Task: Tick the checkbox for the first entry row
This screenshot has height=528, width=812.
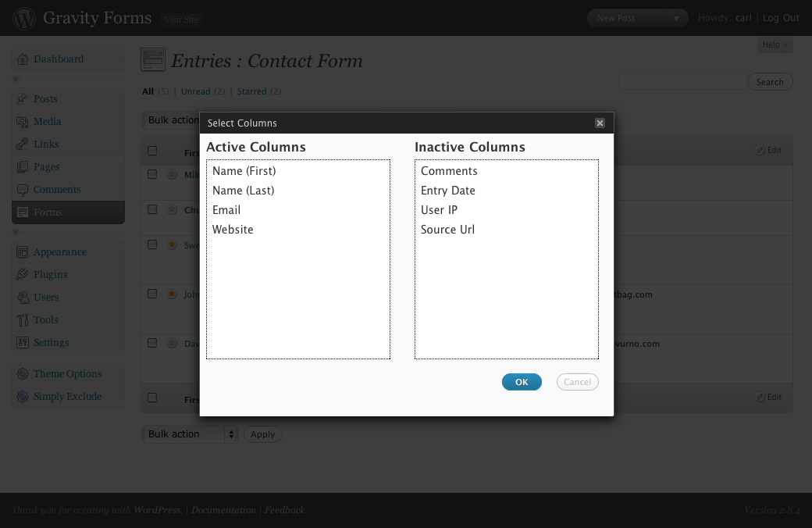Action: [x=152, y=174]
